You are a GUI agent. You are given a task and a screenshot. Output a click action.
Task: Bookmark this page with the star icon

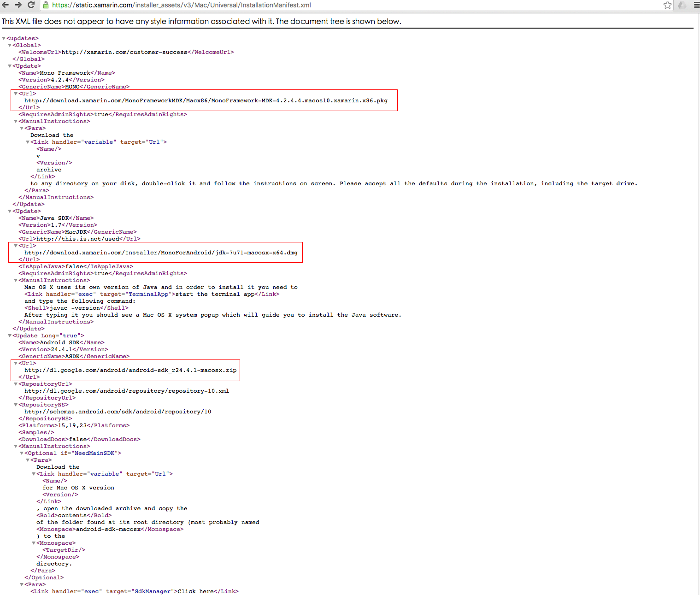coord(667,5)
